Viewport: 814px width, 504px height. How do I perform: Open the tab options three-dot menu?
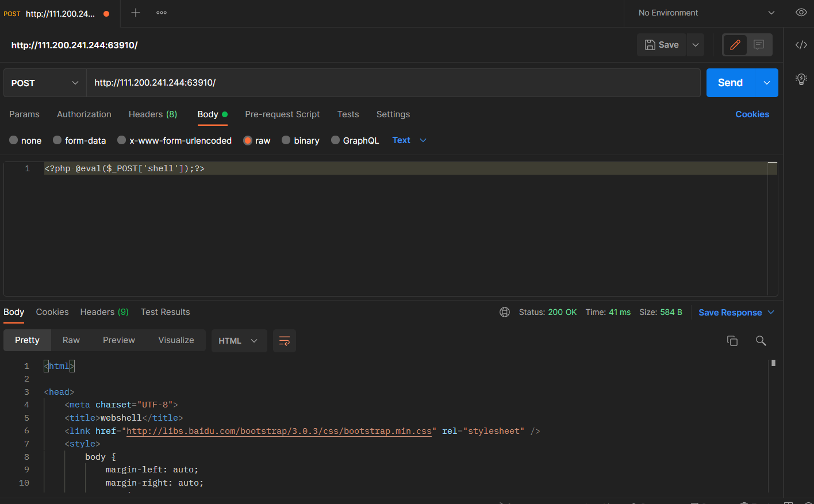pos(162,13)
